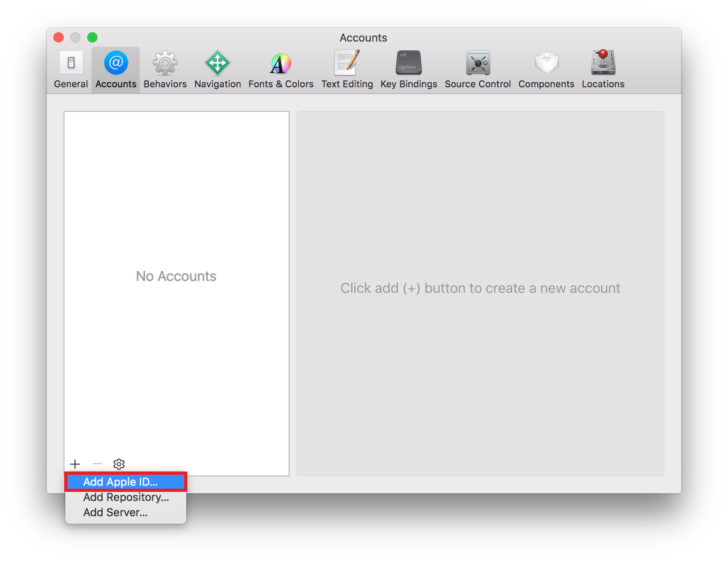The height and width of the screenshot is (562, 728).
Task: Pick "Add Server..." from the menu
Action: pos(115,512)
